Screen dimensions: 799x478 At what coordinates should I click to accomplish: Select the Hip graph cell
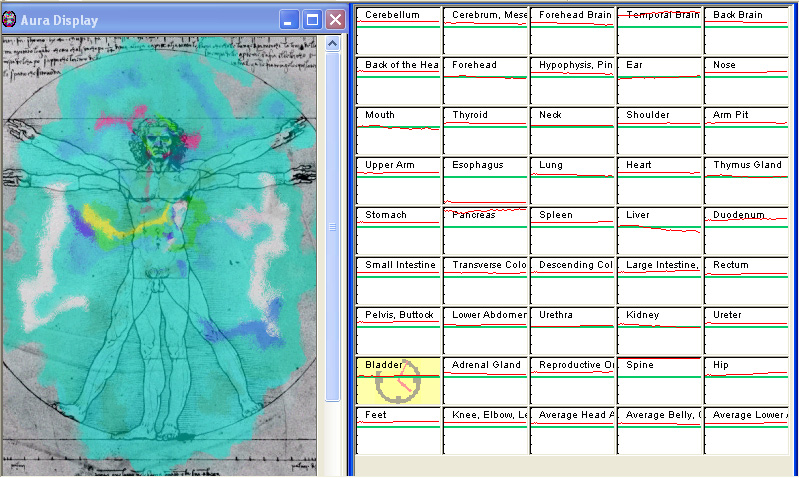[747, 380]
